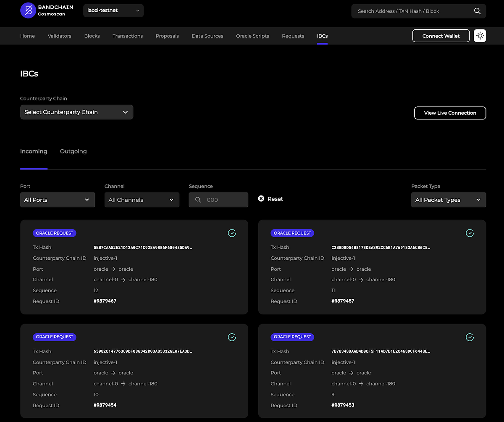Click the Counterparty Chain label above dropdown
Screen dimensions: 504x422
pos(44,98)
